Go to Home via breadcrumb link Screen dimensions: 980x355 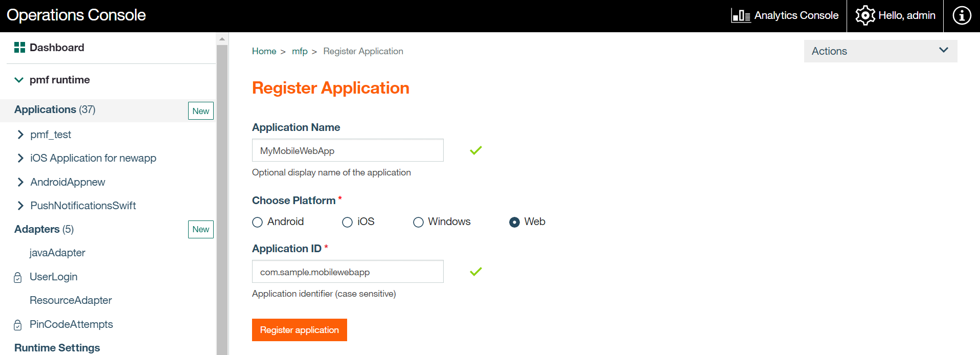[264, 51]
